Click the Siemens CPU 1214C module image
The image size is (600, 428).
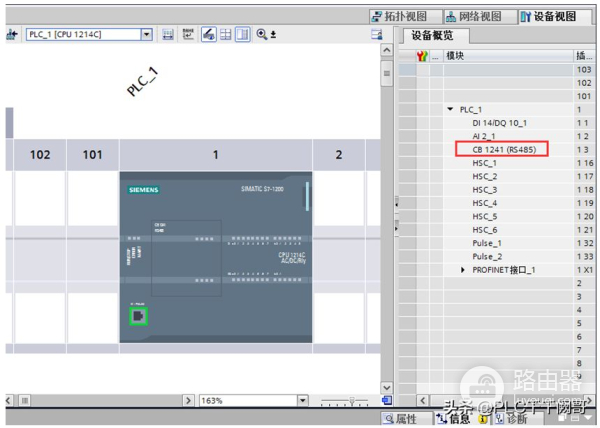tap(216, 257)
